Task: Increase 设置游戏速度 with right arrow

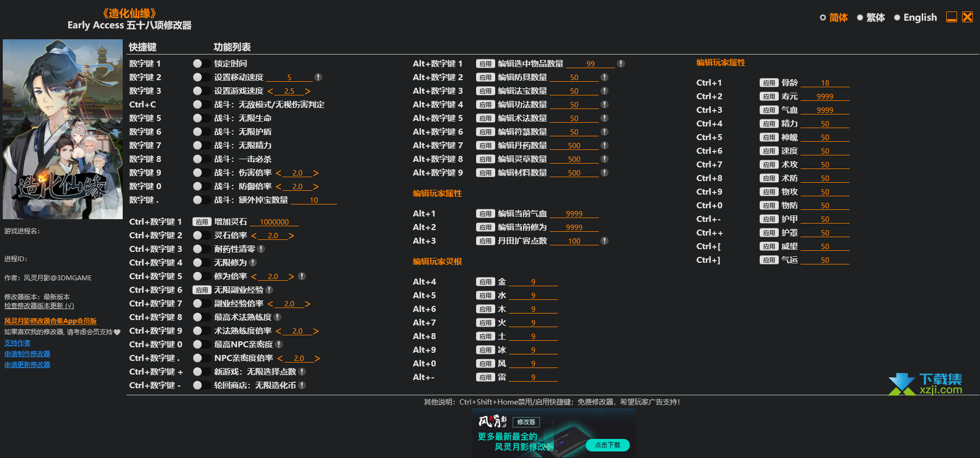Action: (x=308, y=91)
